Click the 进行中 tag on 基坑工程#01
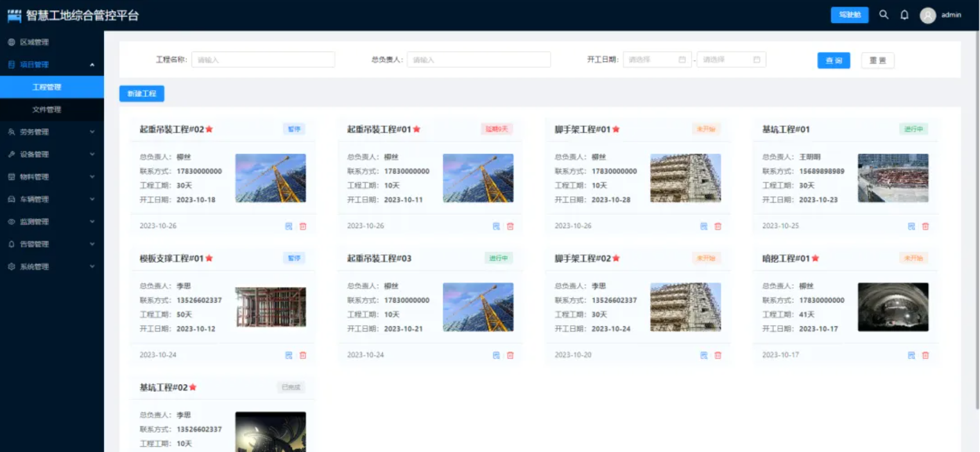This screenshot has width=980, height=452. click(x=914, y=130)
